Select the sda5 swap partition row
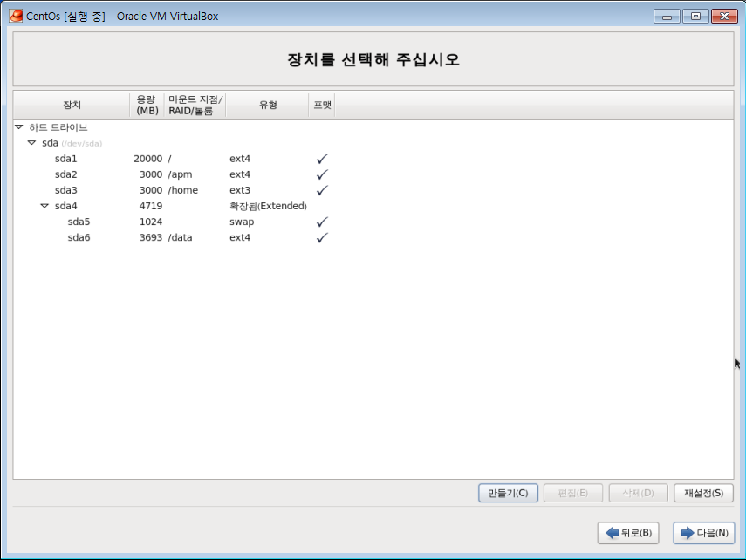746x560 pixels. tap(373, 222)
